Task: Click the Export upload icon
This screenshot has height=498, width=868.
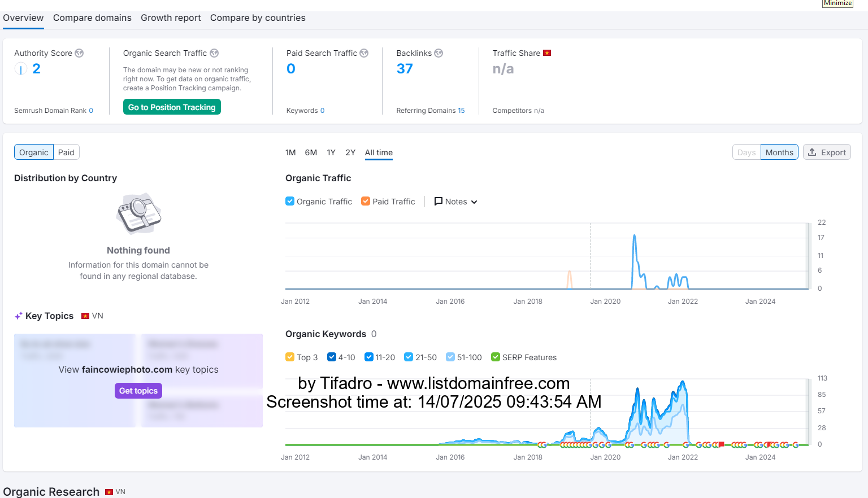Action: tap(812, 152)
